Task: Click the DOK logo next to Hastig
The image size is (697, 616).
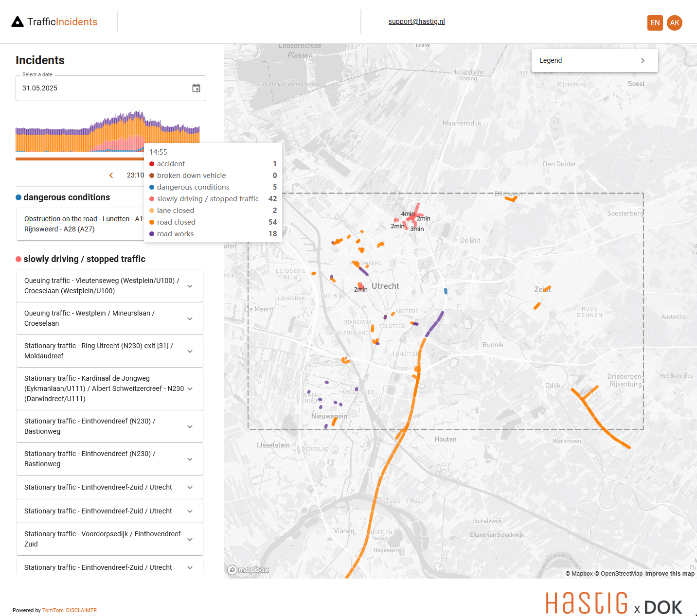Action: pos(663,606)
